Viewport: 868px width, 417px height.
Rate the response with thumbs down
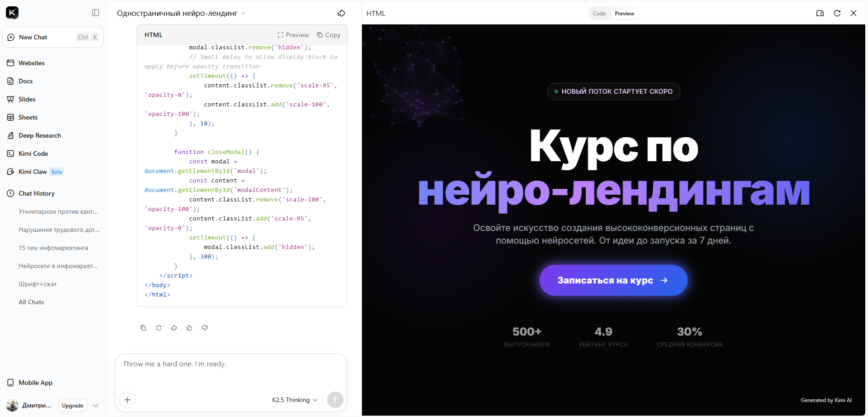[204, 328]
